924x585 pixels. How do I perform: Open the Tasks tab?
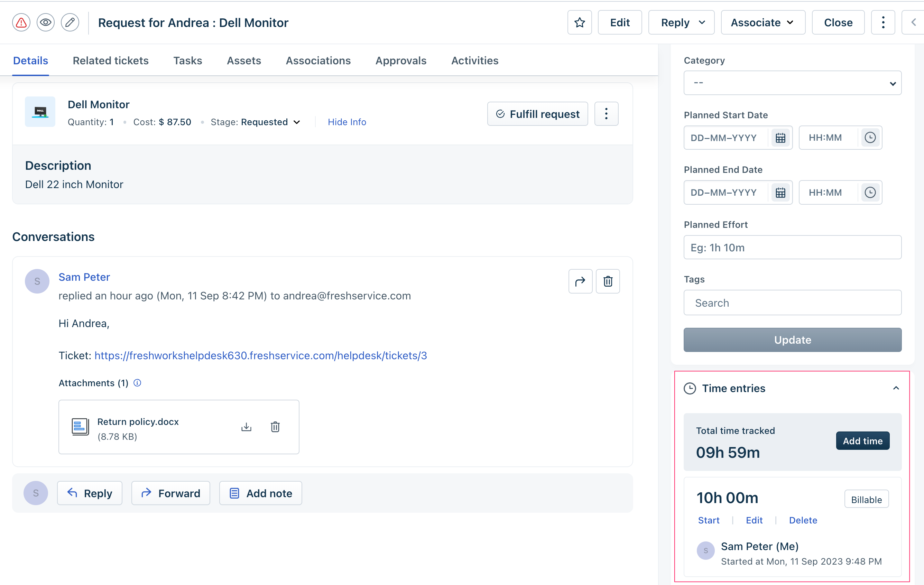[188, 61]
